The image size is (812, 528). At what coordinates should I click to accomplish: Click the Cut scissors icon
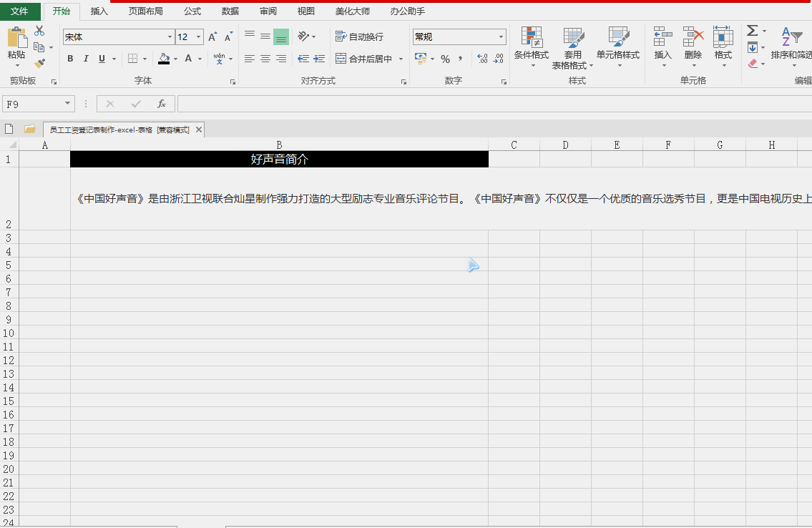39,31
